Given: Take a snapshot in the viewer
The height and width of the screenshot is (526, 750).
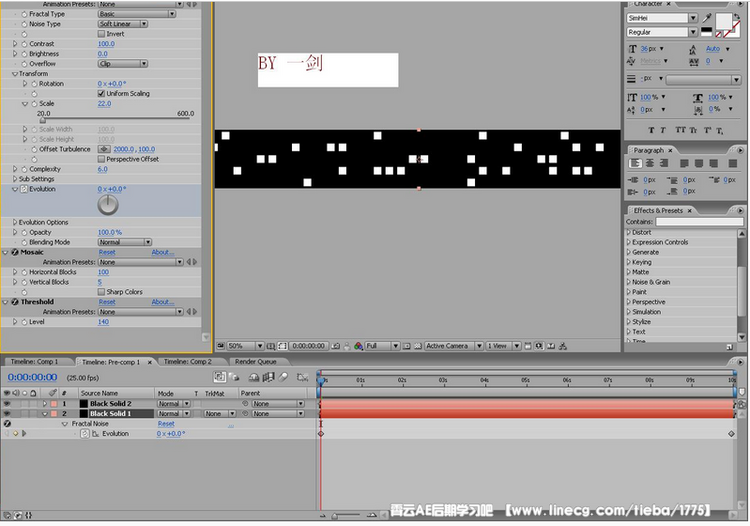Looking at the screenshot, I should pyautogui.click(x=336, y=346).
